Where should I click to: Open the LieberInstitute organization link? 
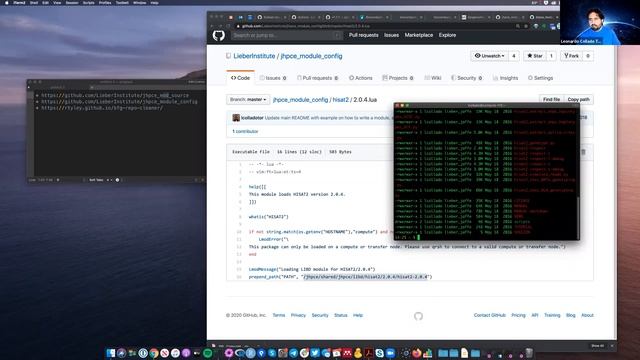[254, 56]
